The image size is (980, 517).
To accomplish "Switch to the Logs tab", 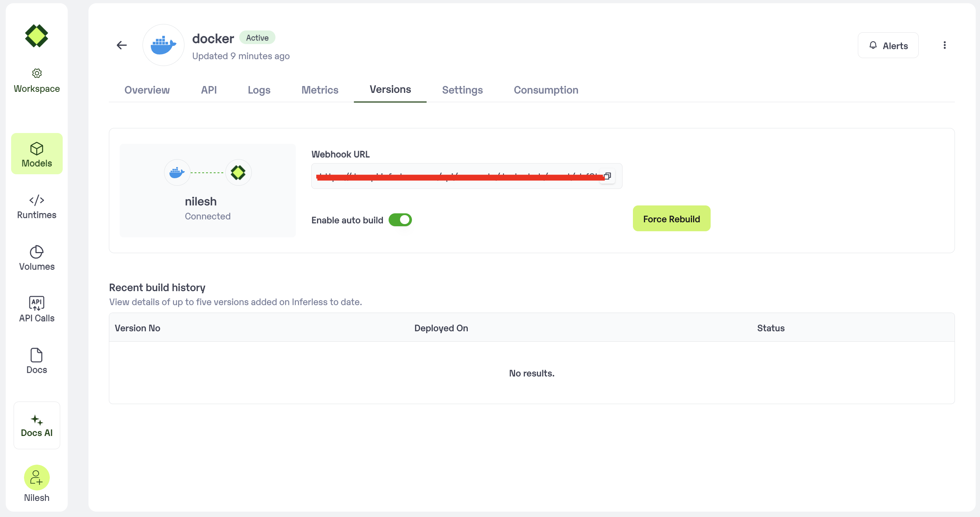I will (259, 90).
